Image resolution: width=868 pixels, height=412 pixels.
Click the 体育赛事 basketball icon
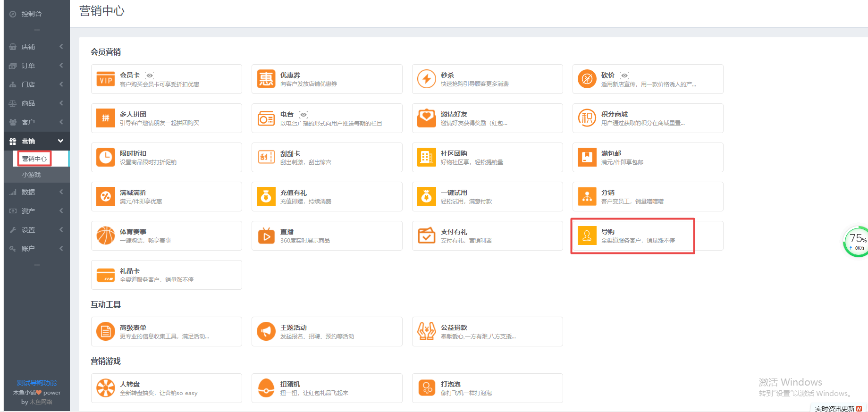[x=106, y=235]
